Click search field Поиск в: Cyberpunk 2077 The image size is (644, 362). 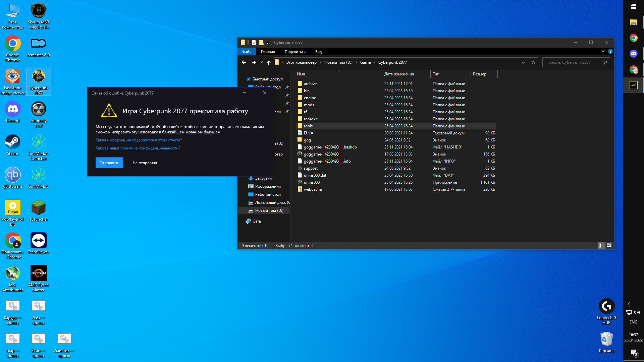[576, 62]
